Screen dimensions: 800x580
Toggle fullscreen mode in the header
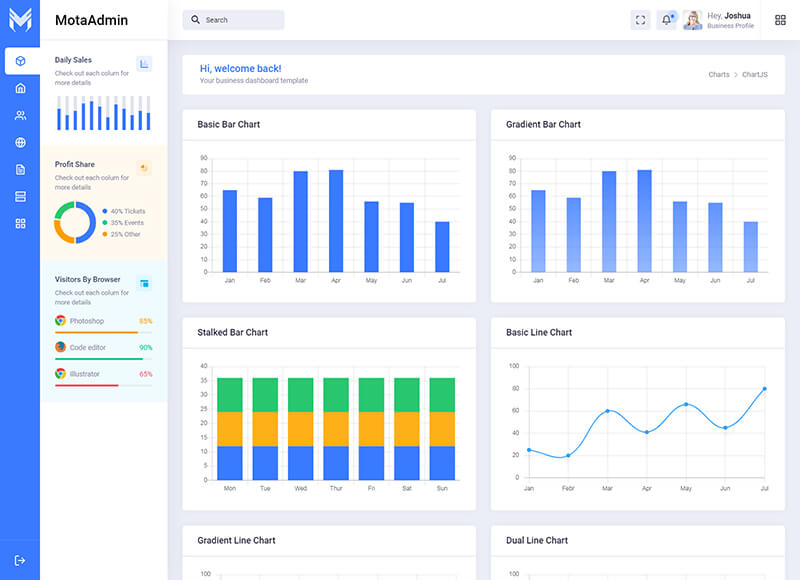coord(641,20)
